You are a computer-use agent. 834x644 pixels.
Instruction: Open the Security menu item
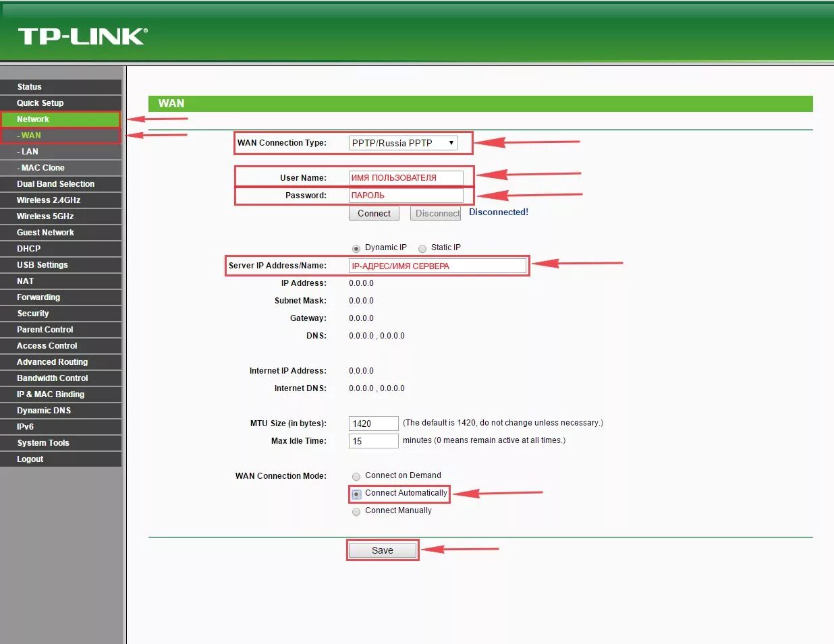(x=61, y=314)
